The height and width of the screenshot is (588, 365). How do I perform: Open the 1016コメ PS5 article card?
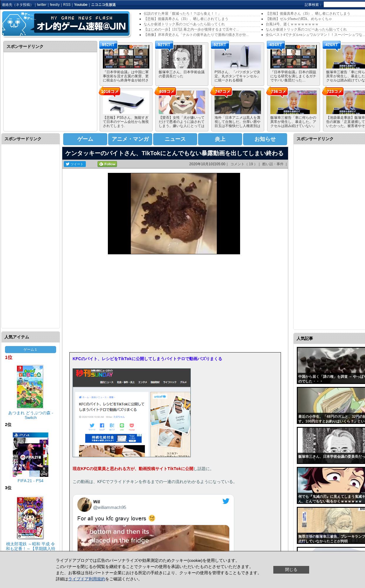tap(126, 109)
